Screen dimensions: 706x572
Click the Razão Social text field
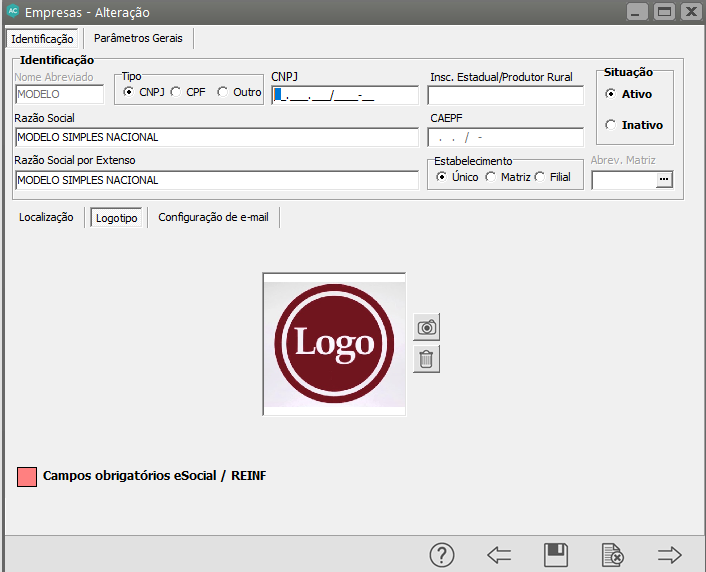[x=217, y=138]
